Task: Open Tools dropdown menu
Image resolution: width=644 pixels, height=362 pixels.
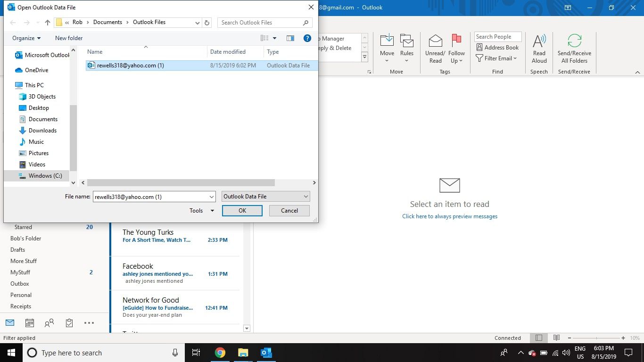Action: 202,211
